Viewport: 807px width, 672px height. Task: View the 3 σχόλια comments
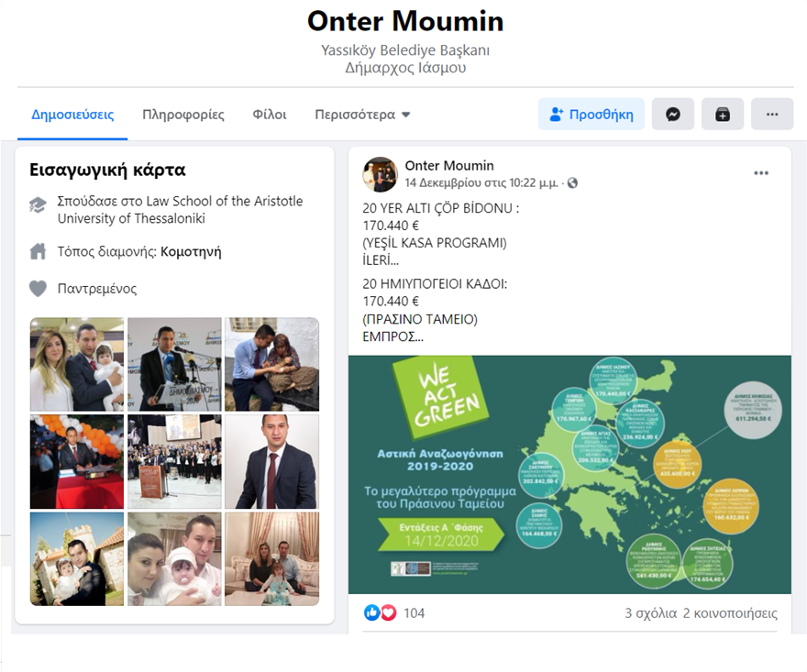click(x=650, y=612)
